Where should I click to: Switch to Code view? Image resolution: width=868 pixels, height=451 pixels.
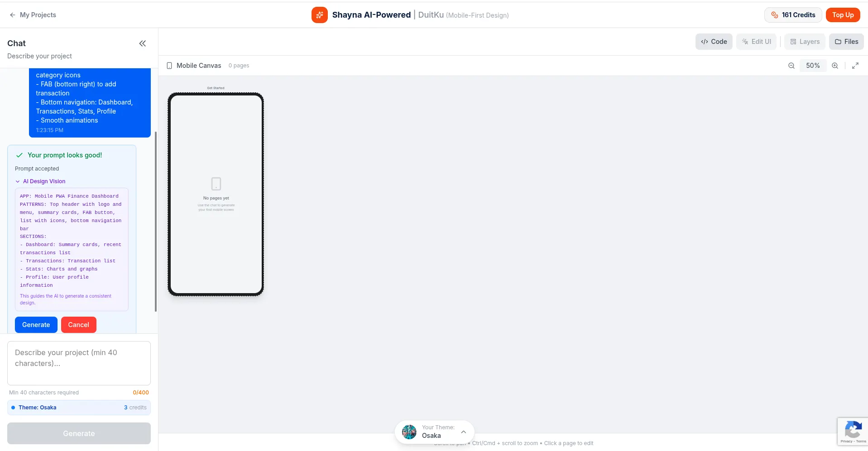[x=714, y=42]
